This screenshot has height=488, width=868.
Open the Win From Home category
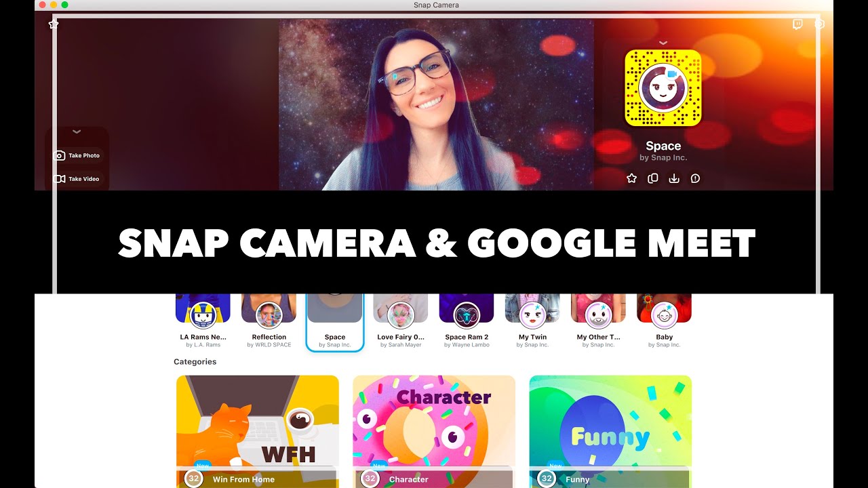point(258,428)
